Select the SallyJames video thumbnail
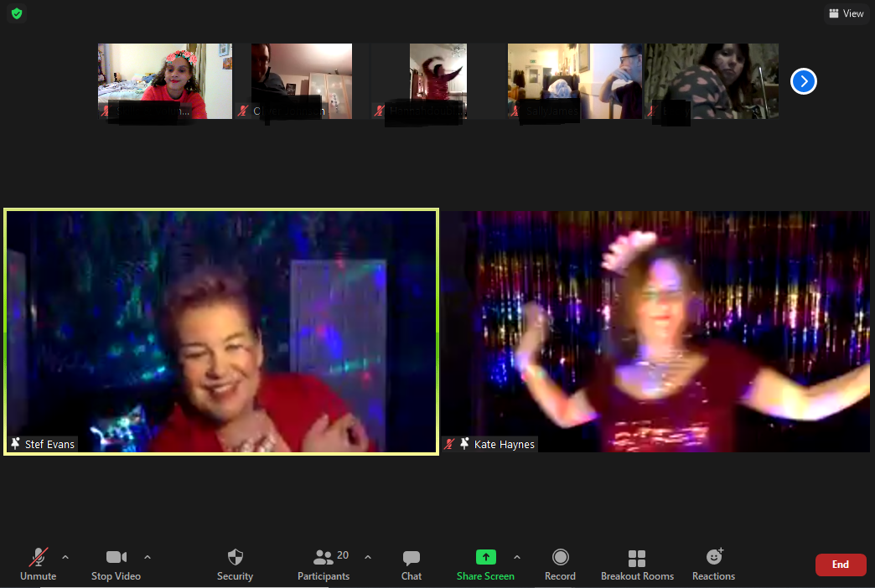 tap(575, 81)
